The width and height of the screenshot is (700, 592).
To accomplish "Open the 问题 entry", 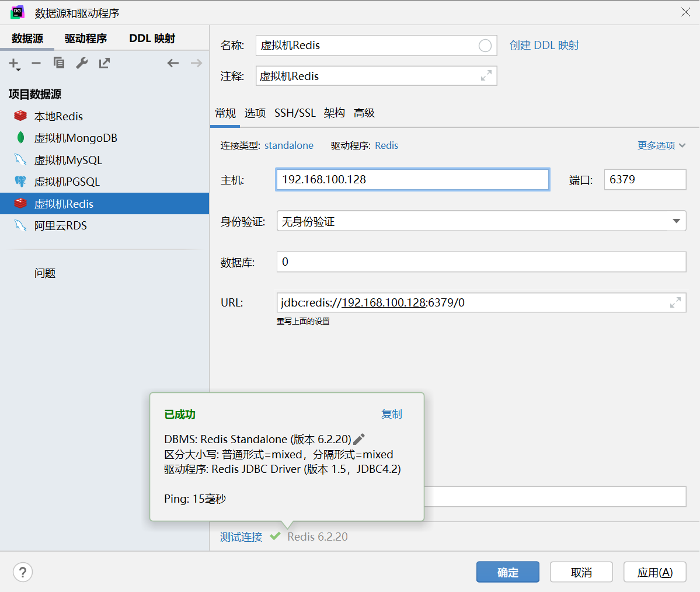I will point(44,273).
